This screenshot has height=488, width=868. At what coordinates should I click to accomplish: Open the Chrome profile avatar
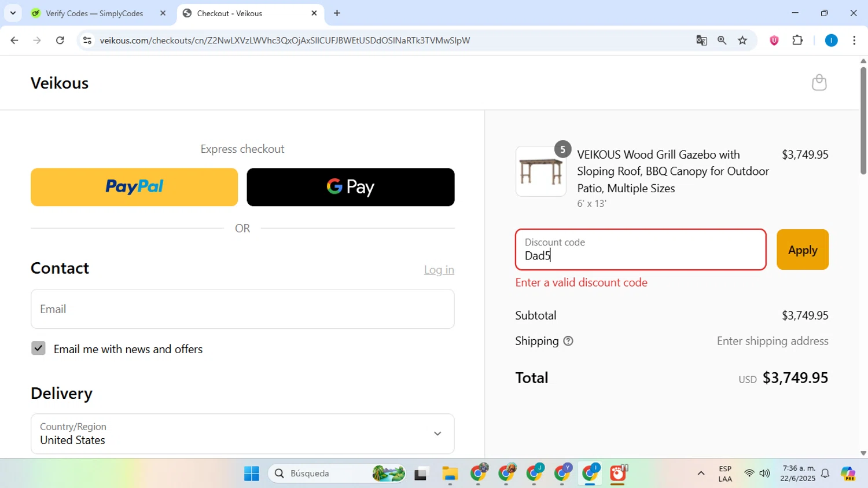pyautogui.click(x=831, y=41)
